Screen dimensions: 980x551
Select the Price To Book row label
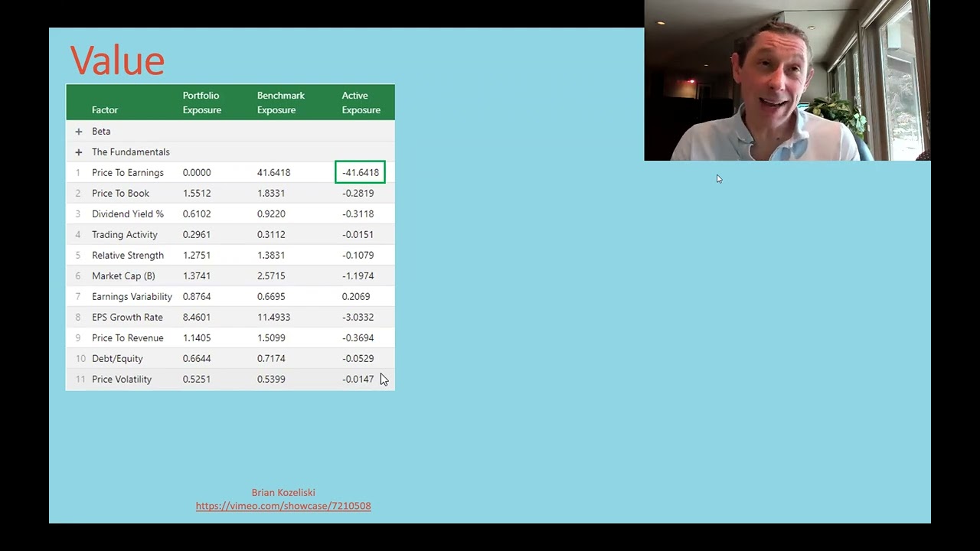(x=120, y=194)
